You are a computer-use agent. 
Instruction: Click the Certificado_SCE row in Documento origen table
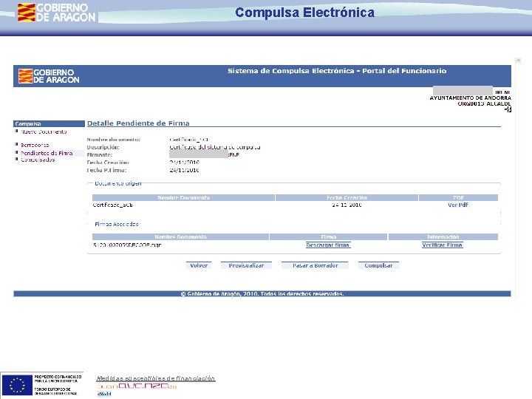pos(295,205)
